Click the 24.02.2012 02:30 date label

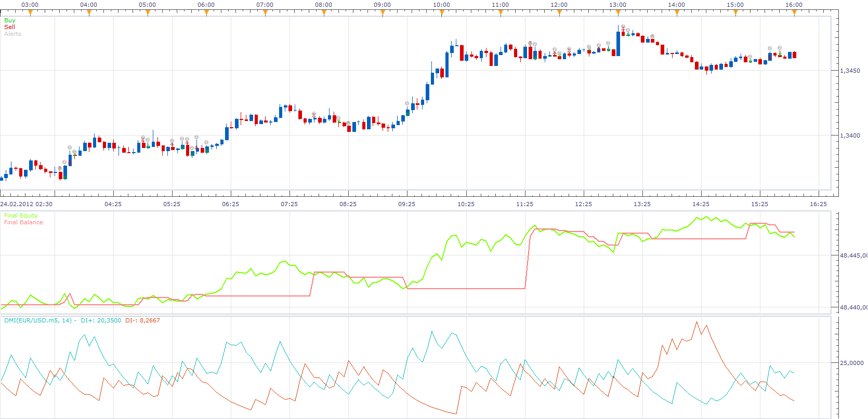(x=27, y=204)
